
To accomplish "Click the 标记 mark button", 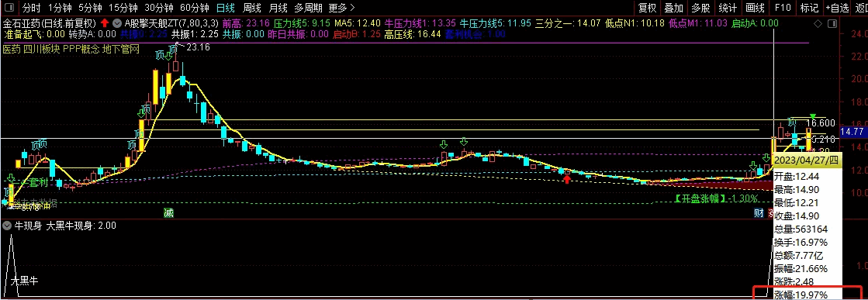I will (x=809, y=8).
